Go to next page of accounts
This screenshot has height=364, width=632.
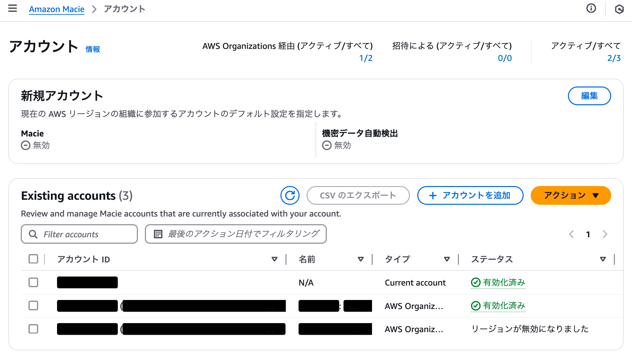pos(605,234)
